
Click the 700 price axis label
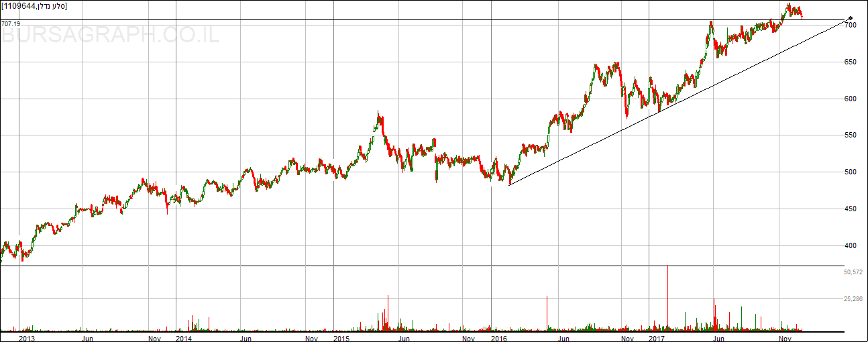click(x=851, y=25)
